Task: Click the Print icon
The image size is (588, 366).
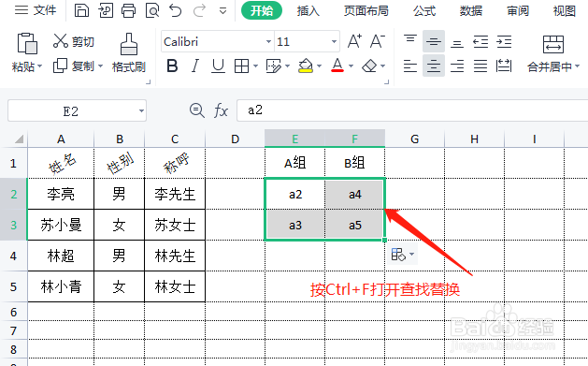Action: click(128, 10)
